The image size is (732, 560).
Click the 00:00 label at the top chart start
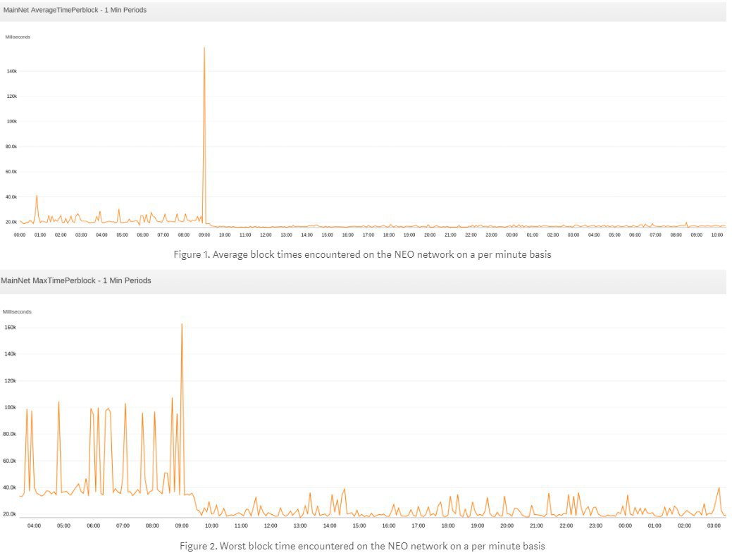pyautogui.click(x=20, y=235)
